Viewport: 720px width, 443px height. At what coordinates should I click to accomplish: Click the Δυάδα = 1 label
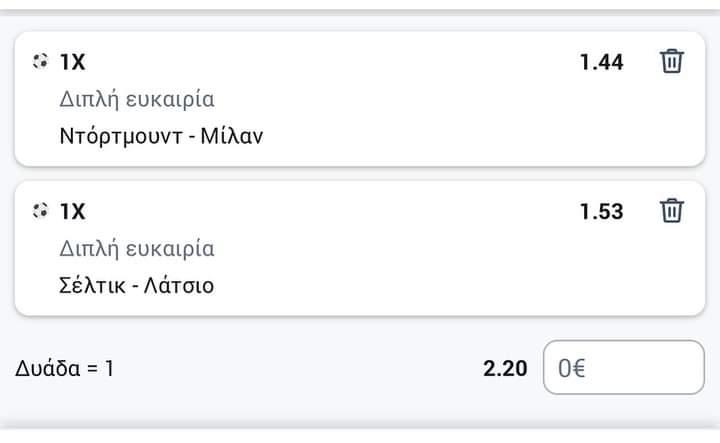(x=64, y=368)
